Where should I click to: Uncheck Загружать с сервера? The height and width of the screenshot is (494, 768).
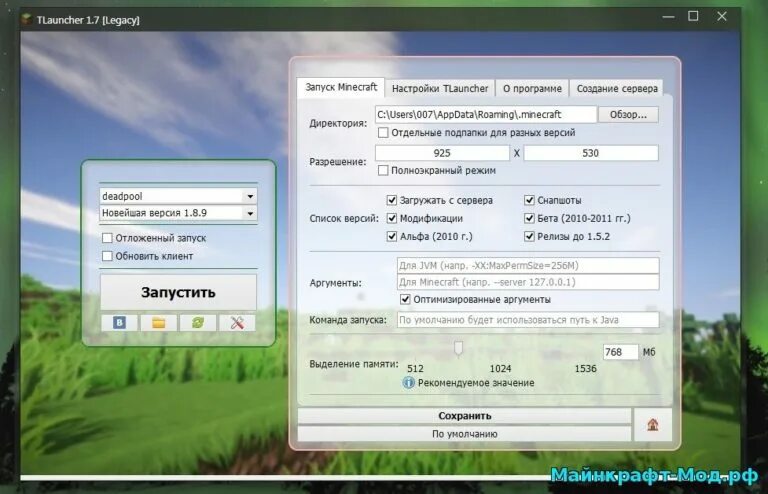391,200
